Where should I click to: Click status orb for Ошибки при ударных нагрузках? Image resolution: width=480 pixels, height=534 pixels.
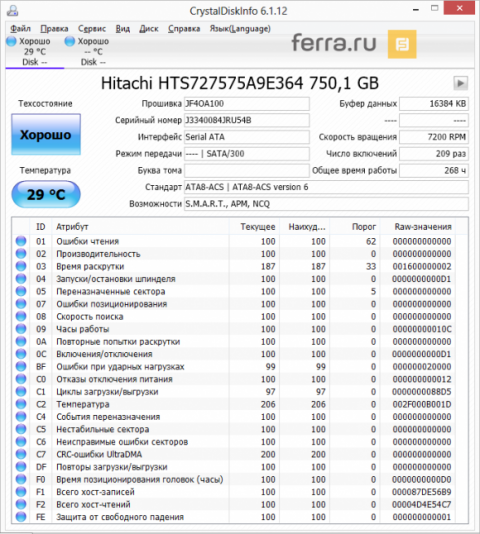(x=21, y=366)
